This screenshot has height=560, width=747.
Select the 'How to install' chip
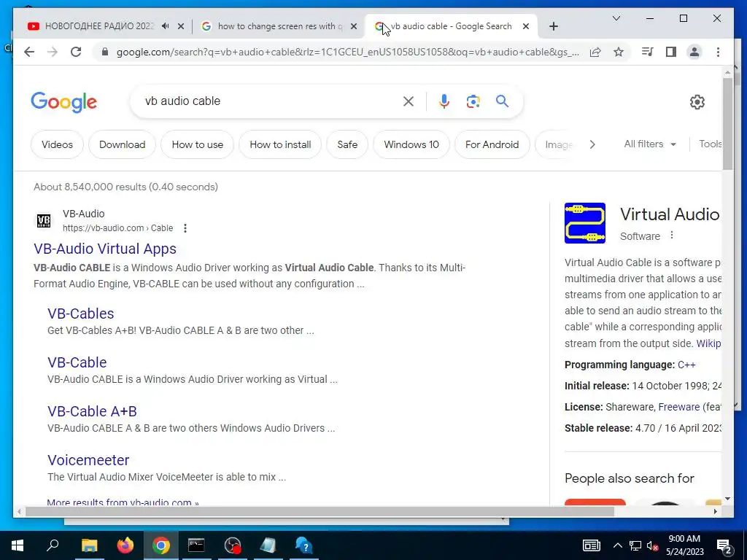click(280, 144)
